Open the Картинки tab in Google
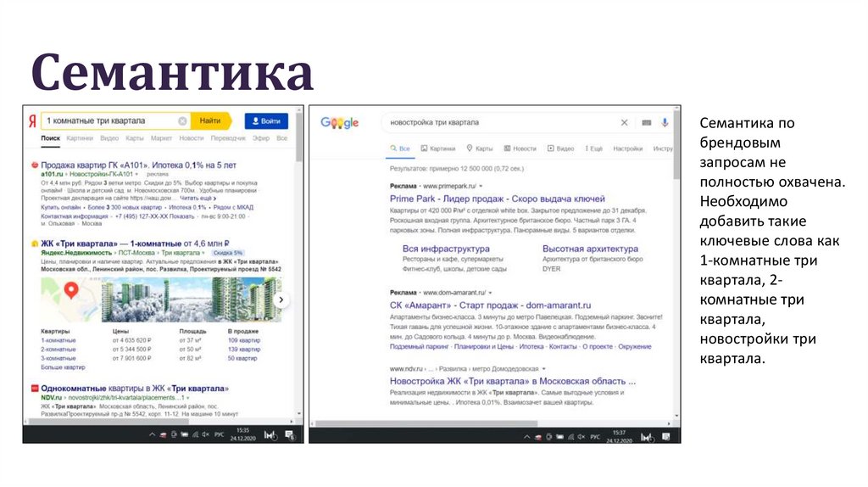 tap(438, 148)
